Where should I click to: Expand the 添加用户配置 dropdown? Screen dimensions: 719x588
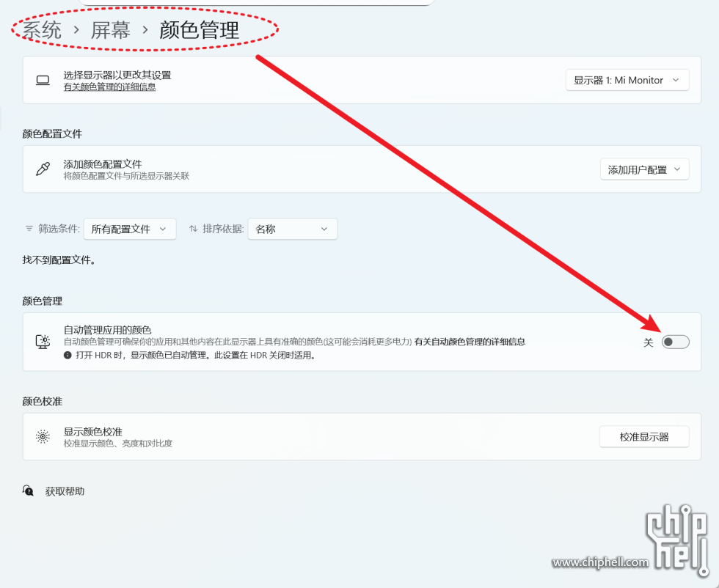(x=644, y=169)
